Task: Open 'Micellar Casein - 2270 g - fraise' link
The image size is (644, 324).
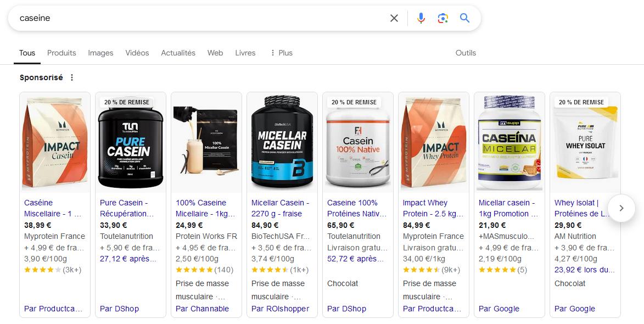Action: coord(280,208)
